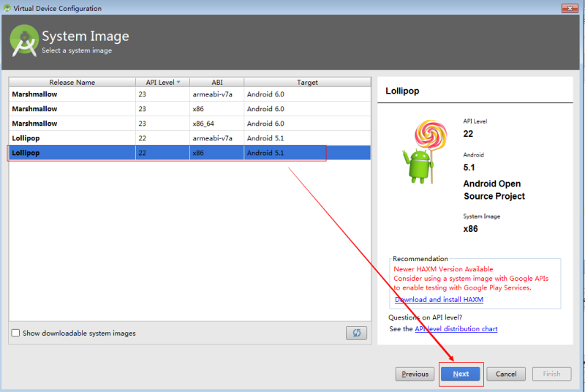The width and height of the screenshot is (585, 392).
Task: Sort by Target column header
Action: 307,82
